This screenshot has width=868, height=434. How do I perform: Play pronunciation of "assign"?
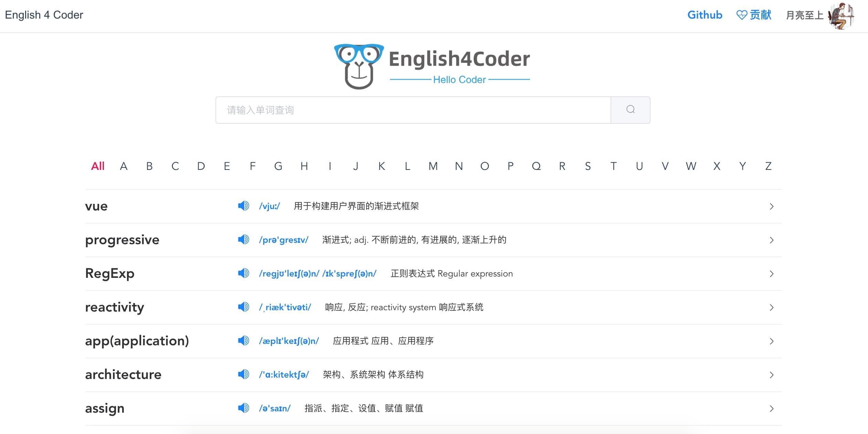(243, 408)
